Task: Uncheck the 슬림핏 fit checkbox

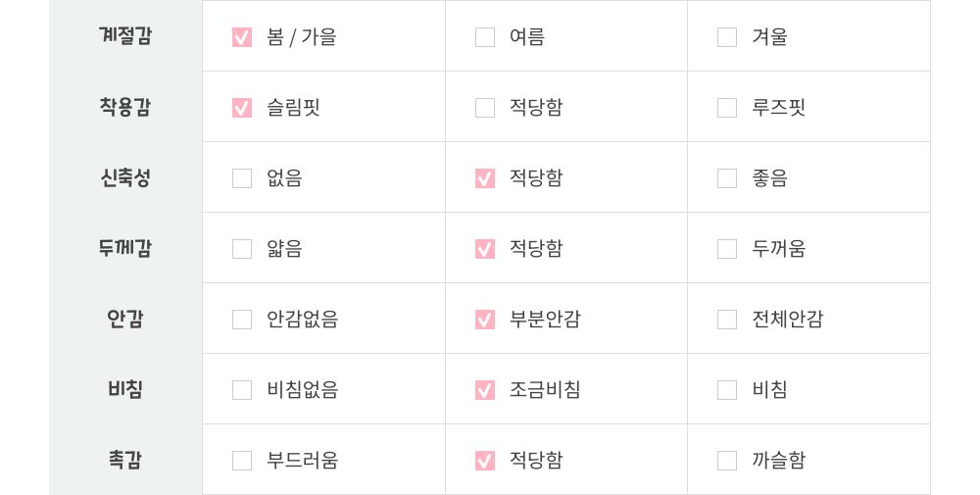Action: coord(242,108)
